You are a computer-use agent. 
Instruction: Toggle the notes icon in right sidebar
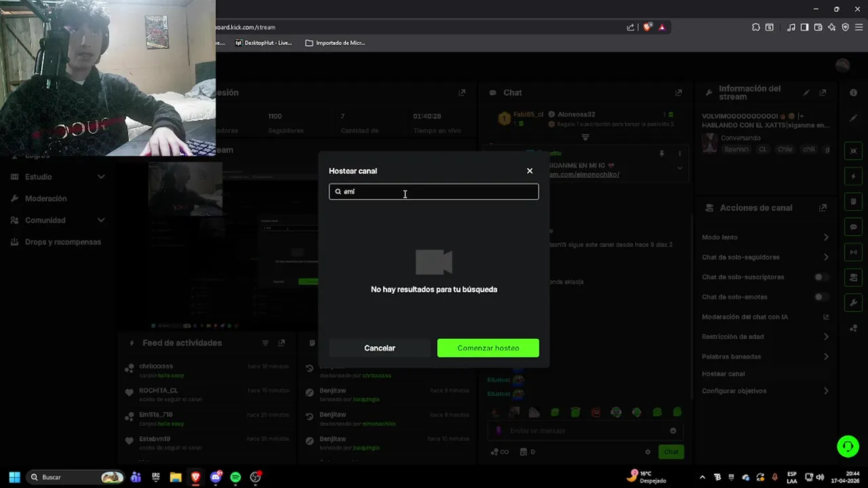[853, 201]
